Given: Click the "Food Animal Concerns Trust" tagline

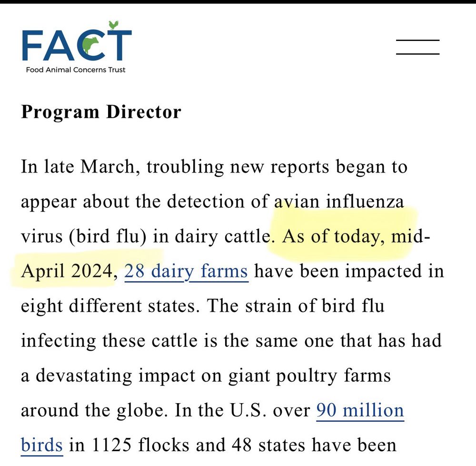Looking at the screenshot, I should pyautogui.click(x=76, y=69).
